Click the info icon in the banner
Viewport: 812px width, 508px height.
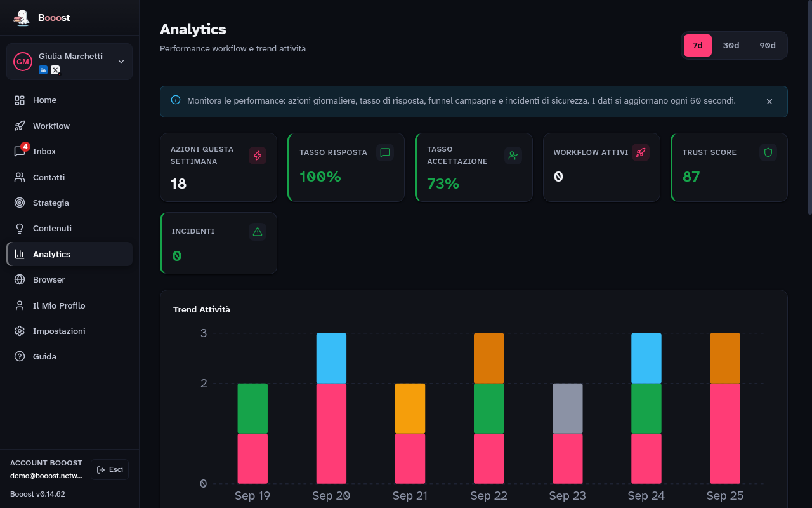[x=176, y=100]
